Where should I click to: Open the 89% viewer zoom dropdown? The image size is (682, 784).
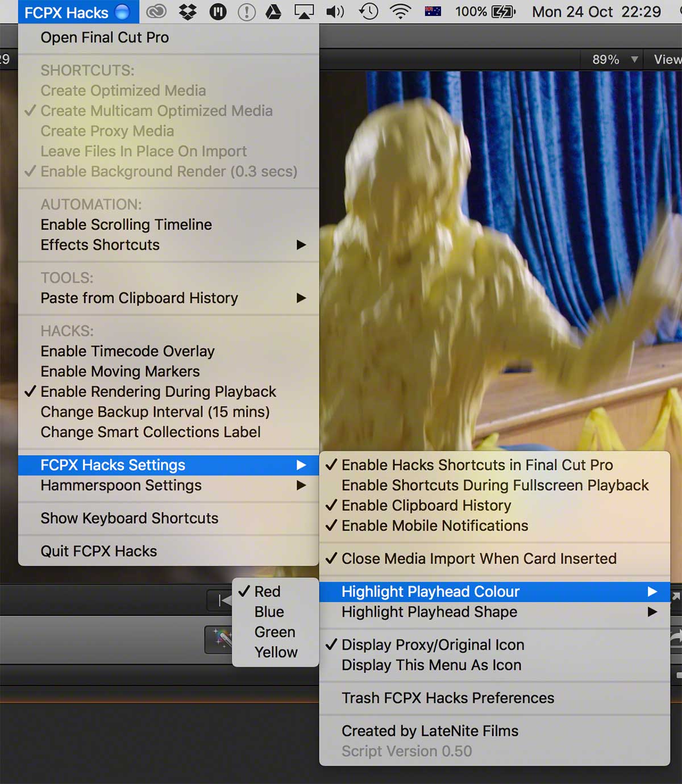[614, 60]
